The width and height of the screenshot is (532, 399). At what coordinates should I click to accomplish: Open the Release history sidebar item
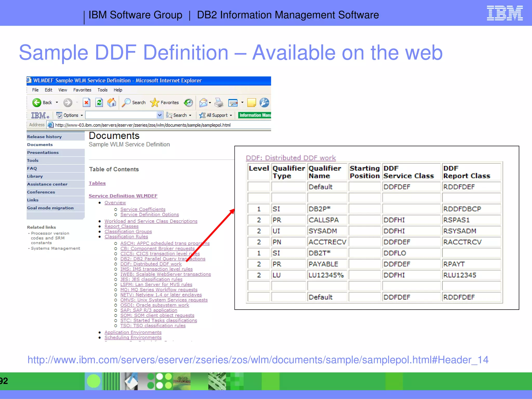56,137
